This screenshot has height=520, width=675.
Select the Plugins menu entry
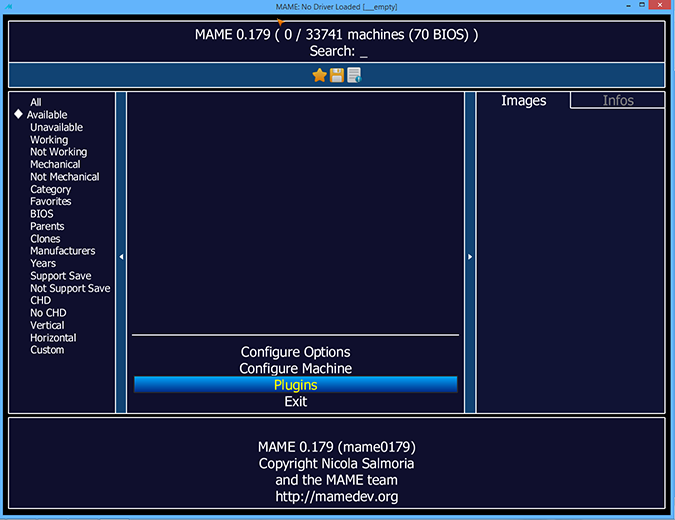(295, 385)
